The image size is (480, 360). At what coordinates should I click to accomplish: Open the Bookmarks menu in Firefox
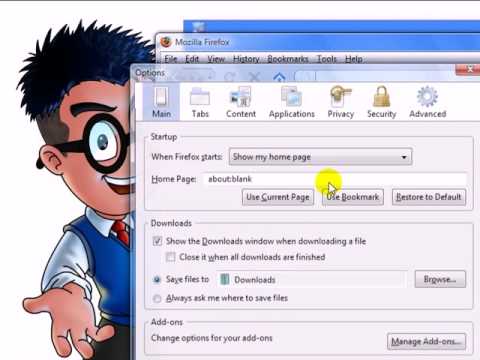click(x=288, y=59)
